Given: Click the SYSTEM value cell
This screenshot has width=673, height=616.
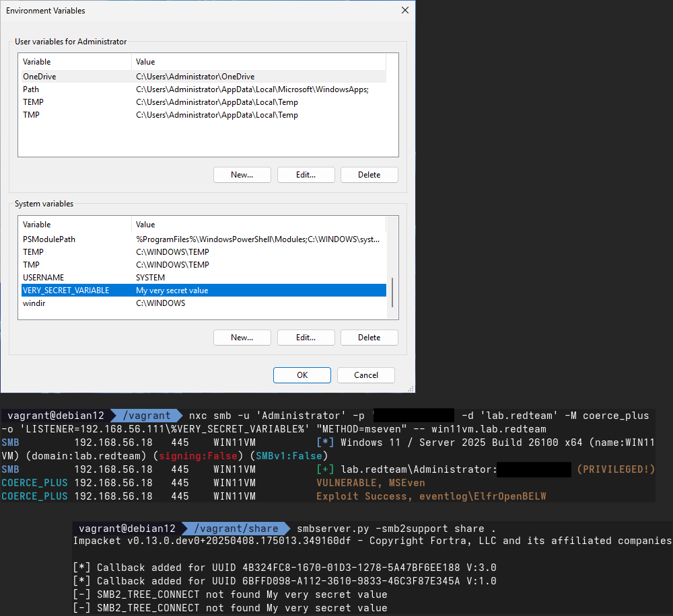Looking at the screenshot, I should tap(150, 278).
